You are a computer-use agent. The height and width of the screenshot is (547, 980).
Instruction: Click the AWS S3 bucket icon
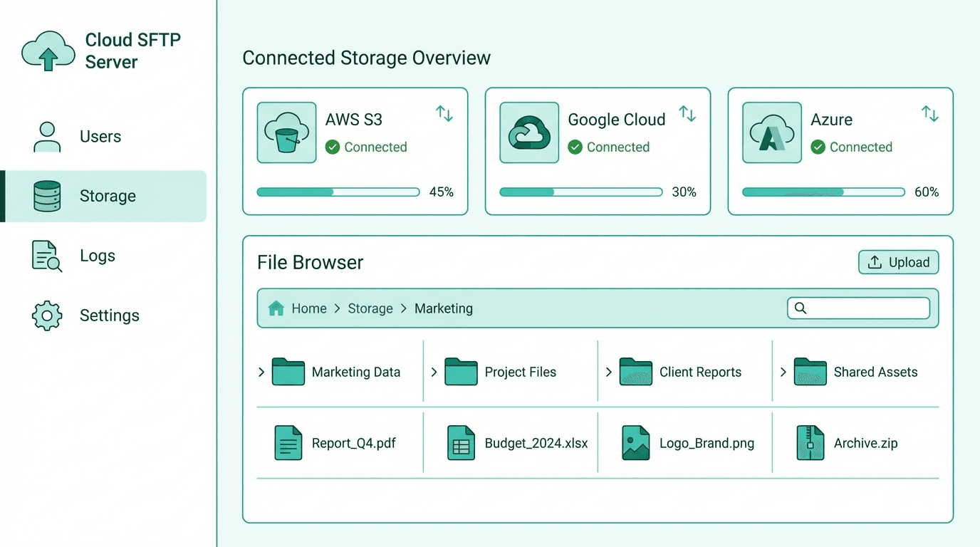[x=286, y=132]
